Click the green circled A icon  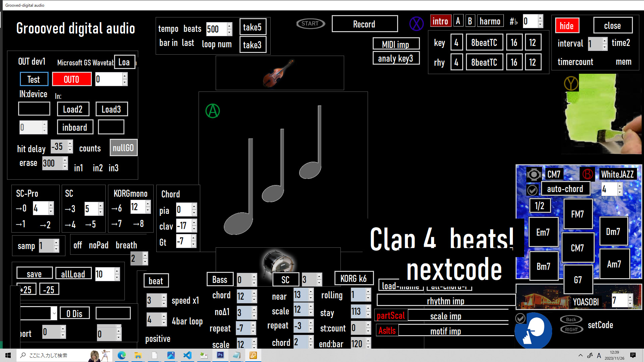(213, 111)
